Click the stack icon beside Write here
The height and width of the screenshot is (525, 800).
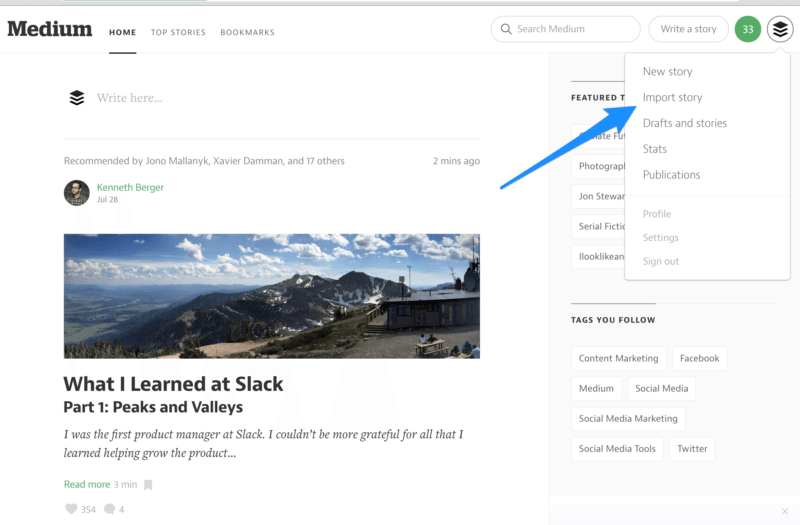pos(77,97)
